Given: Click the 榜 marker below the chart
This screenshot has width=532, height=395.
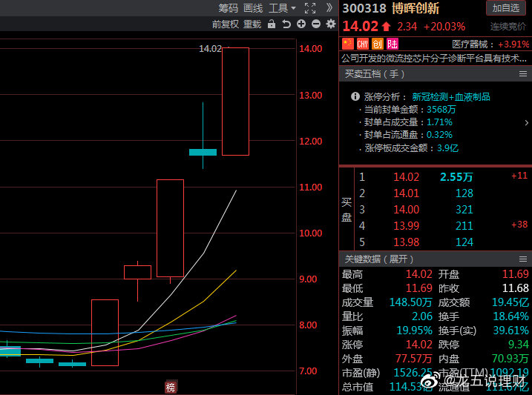Looking at the screenshot, I should (171, 387).
